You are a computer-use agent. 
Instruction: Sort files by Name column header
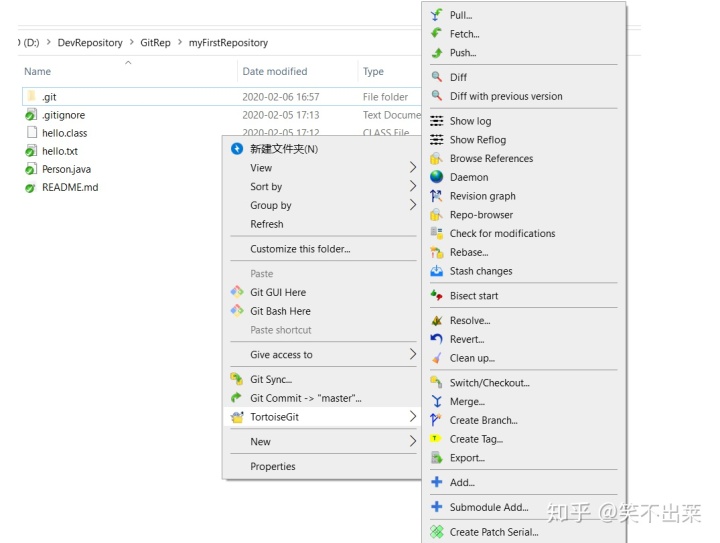pyautogui.click(x=38, y=71)
